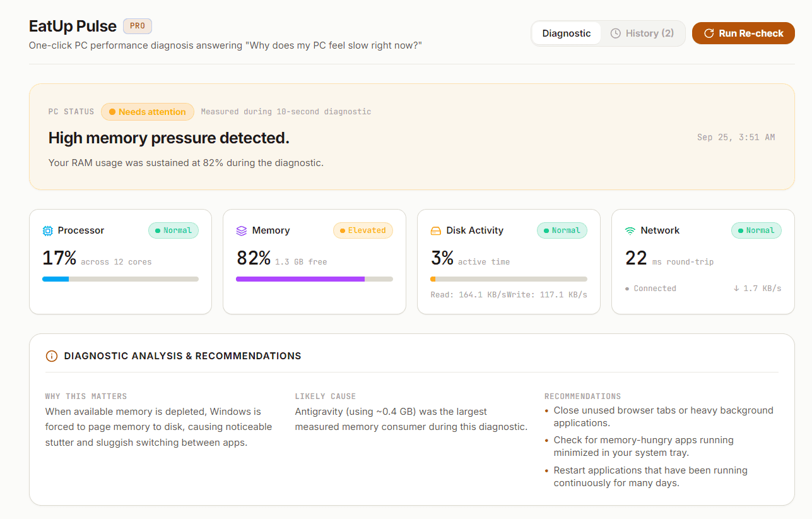
Task: Click the Disk Activity progress bar
Action: pos(509,279)
